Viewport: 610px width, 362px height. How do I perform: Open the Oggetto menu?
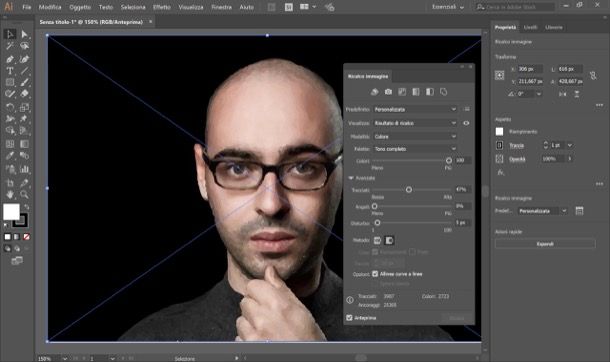80,7
